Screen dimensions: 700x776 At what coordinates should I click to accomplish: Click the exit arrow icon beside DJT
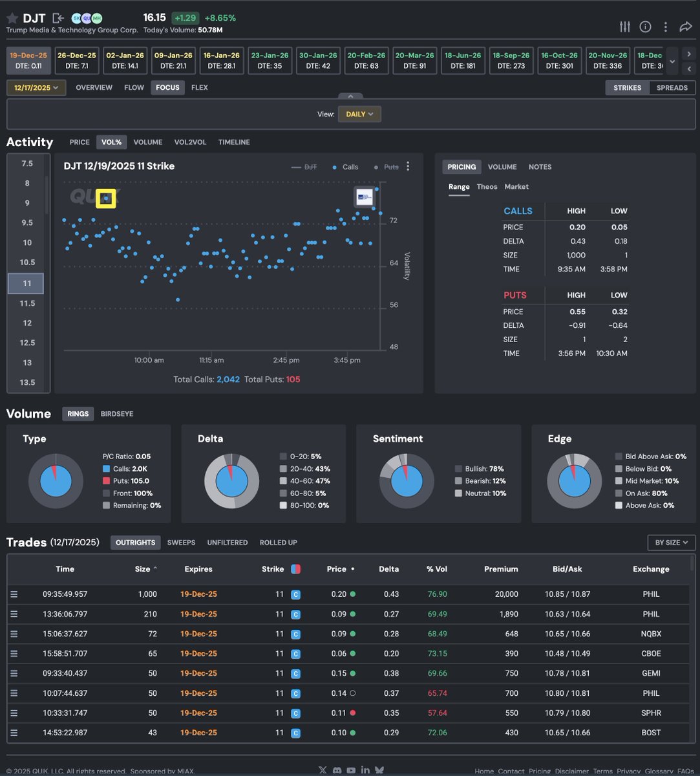click(x=58, y=18)
